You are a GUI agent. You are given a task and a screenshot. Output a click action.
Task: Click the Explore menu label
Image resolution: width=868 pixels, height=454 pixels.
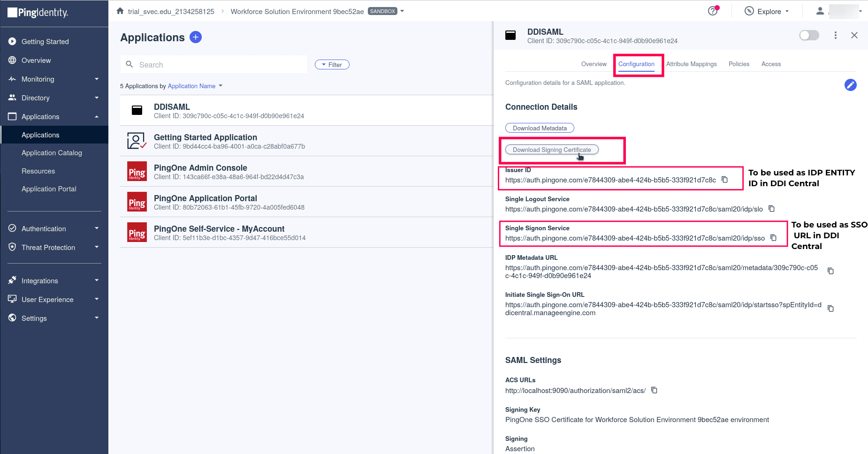[769, 11]
